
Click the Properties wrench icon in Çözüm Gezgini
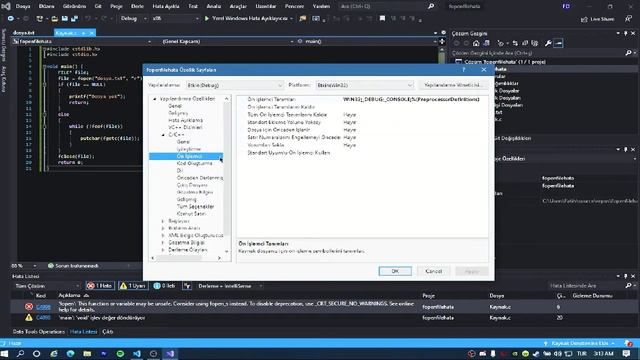click(x=548, y=43)
